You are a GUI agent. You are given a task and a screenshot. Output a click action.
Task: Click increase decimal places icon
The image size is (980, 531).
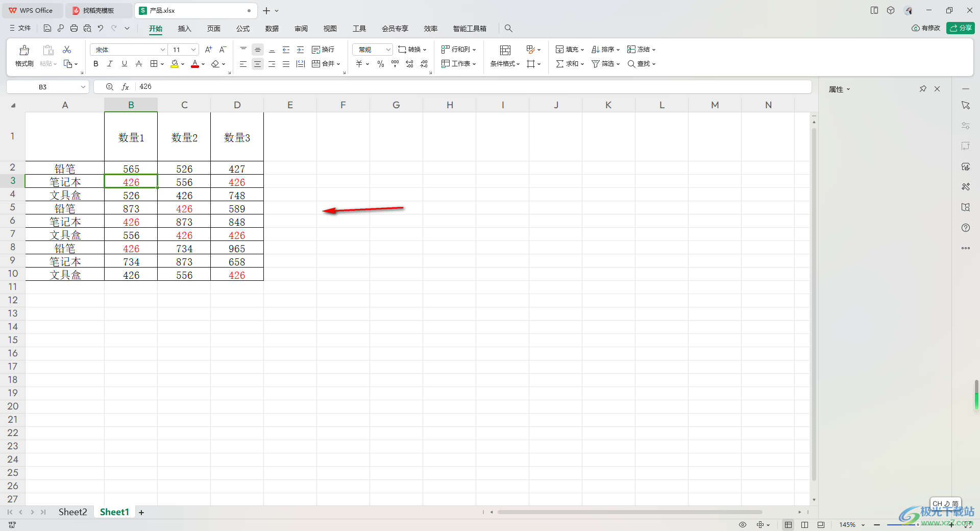[409, 64]
